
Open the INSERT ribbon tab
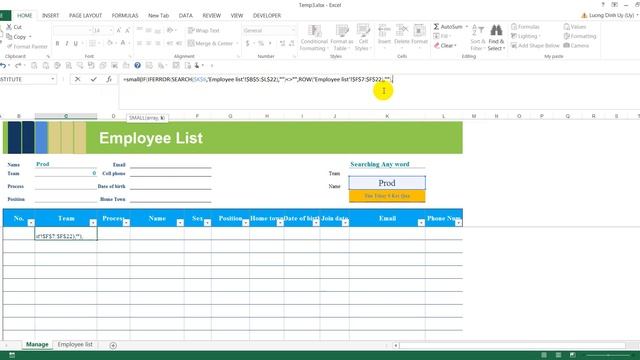[51, 16]
